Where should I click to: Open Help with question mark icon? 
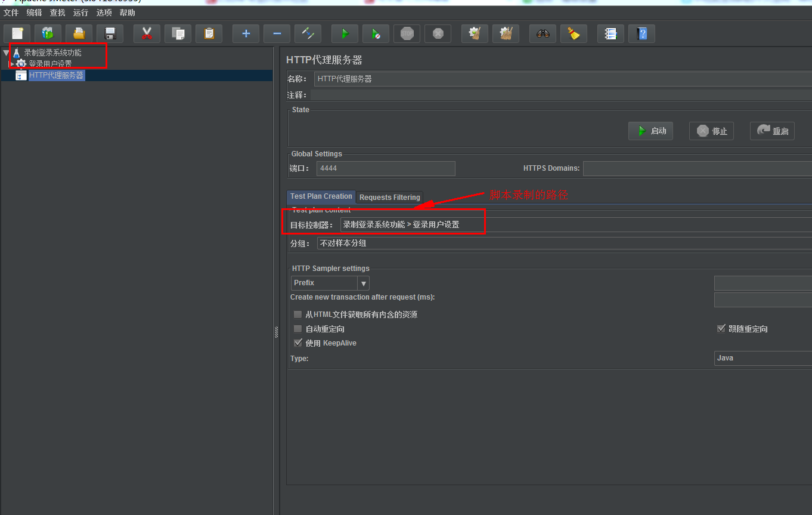point(641,33)
